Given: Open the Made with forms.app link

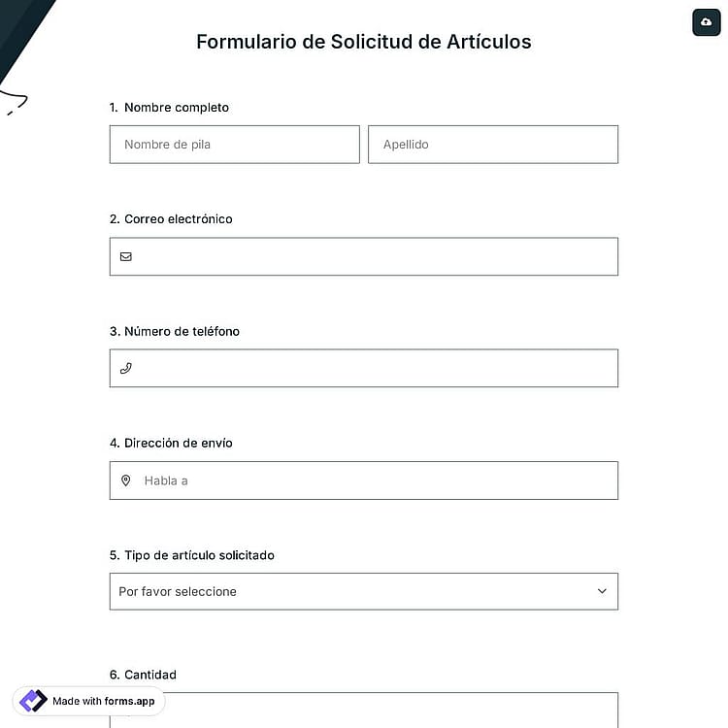Looking at the screenshot, I should 88,701.
